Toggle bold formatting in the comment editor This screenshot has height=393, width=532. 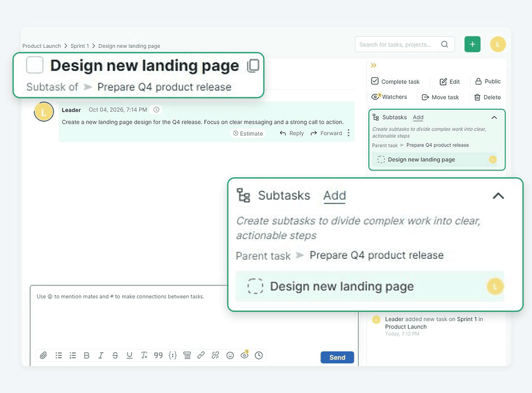pyautogui.click(x=87, y=356)
